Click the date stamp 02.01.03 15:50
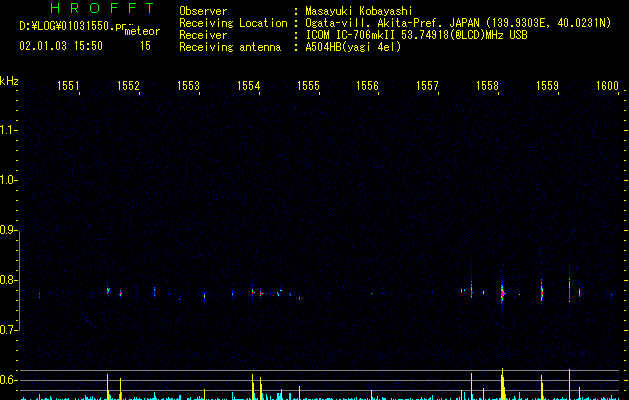629x400 pixels. pyautogui.click(x=61, y=46)
